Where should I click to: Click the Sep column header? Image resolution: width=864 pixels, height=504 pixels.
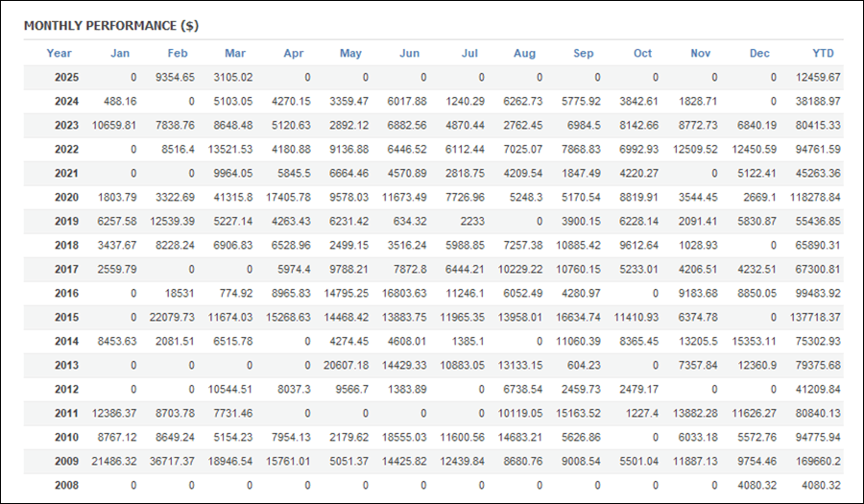pyautogui.click(x=584, y=54)
